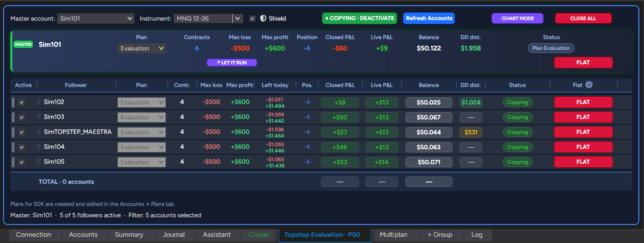Click the master balance $50.122
This screenshot has height=243, width=644.
tap(429, 48)
